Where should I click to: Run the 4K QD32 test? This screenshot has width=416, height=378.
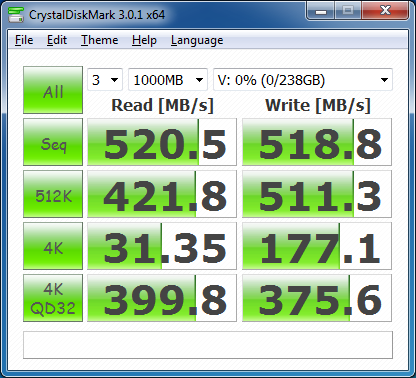tap(53, 298)
